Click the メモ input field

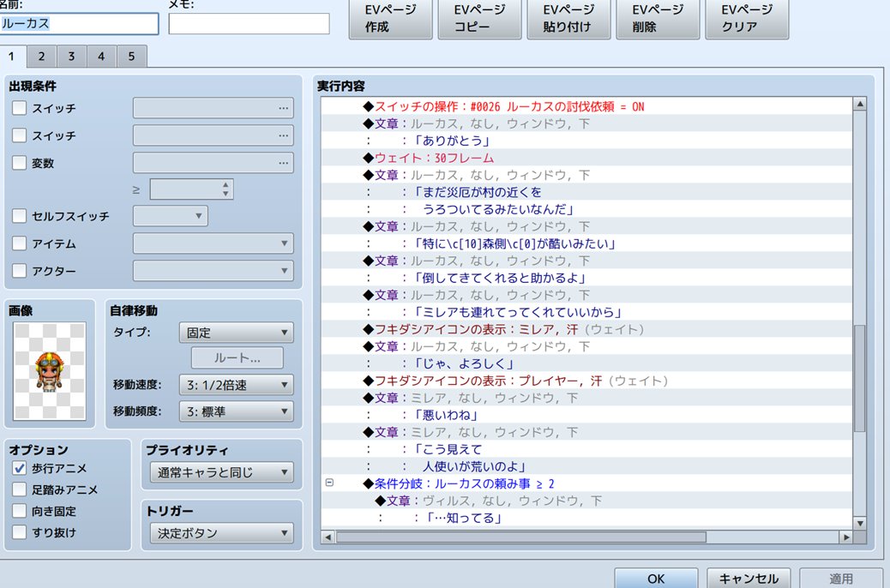pyautogui.click(x=250, y=24)
